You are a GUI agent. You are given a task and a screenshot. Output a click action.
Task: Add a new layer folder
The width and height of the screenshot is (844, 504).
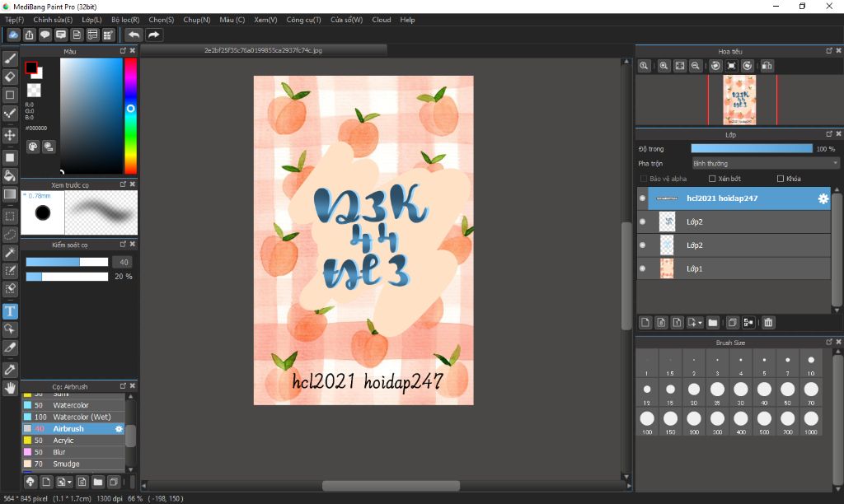[713, 323]
